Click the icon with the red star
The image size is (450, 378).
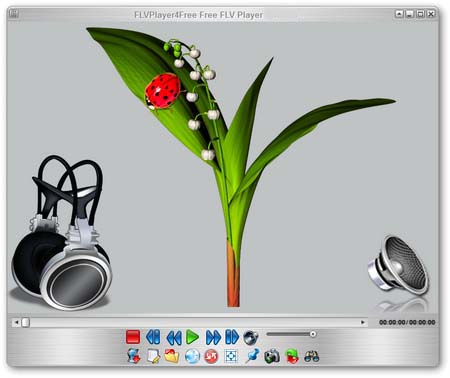[134, 356]
